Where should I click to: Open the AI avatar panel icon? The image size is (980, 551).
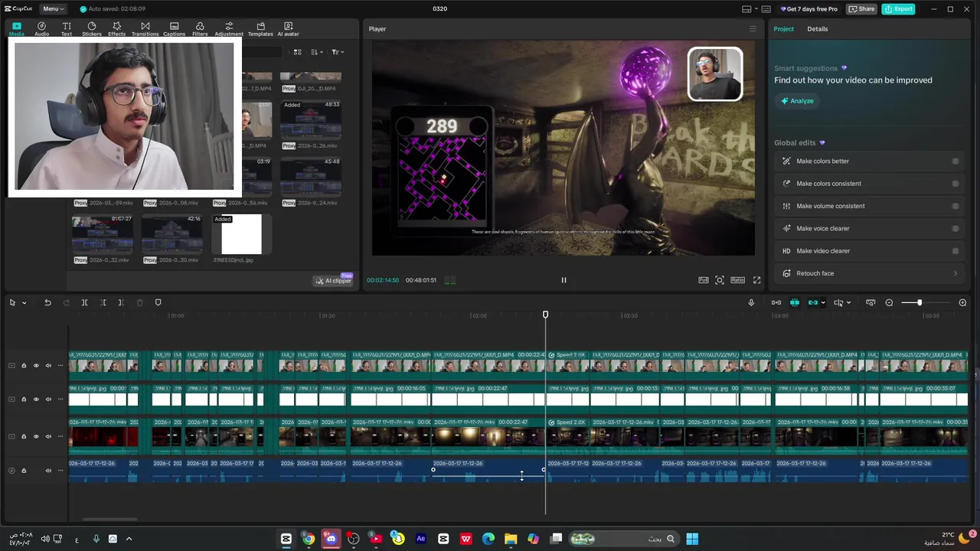coord(288,29)
